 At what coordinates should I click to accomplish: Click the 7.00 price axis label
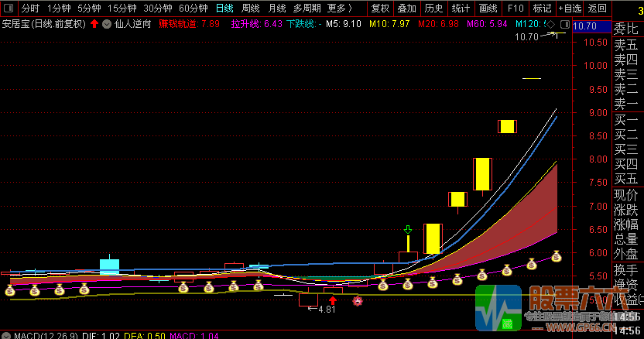[598, 207]
